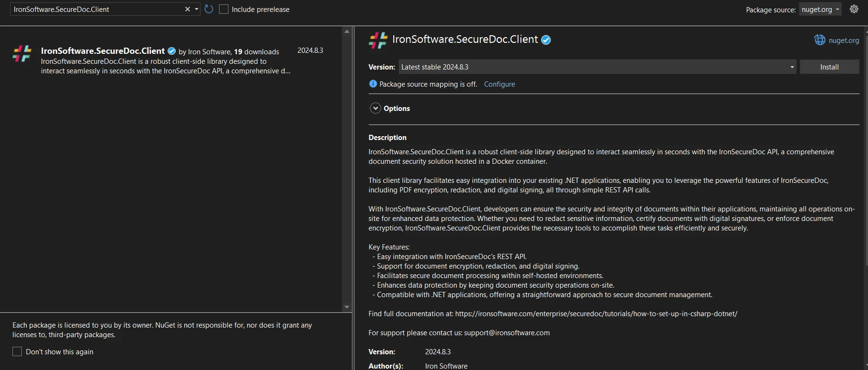The height and width of the screenshot is (370, 868).
Task: Clear the search box with the X icon
Action: [x=188, y=9]
